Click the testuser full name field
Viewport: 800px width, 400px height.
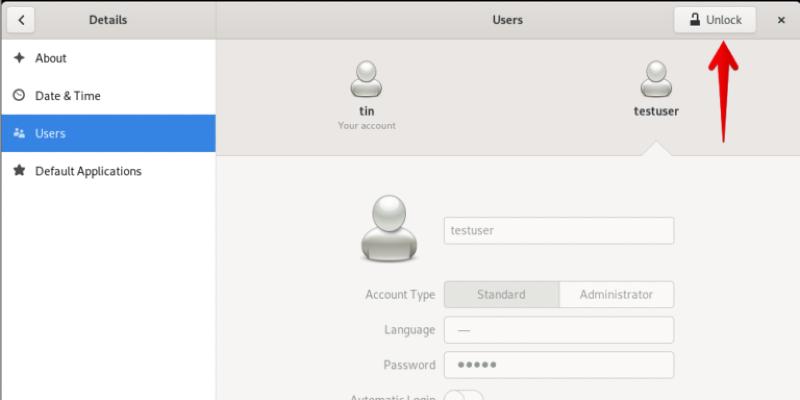click(558, 230)
